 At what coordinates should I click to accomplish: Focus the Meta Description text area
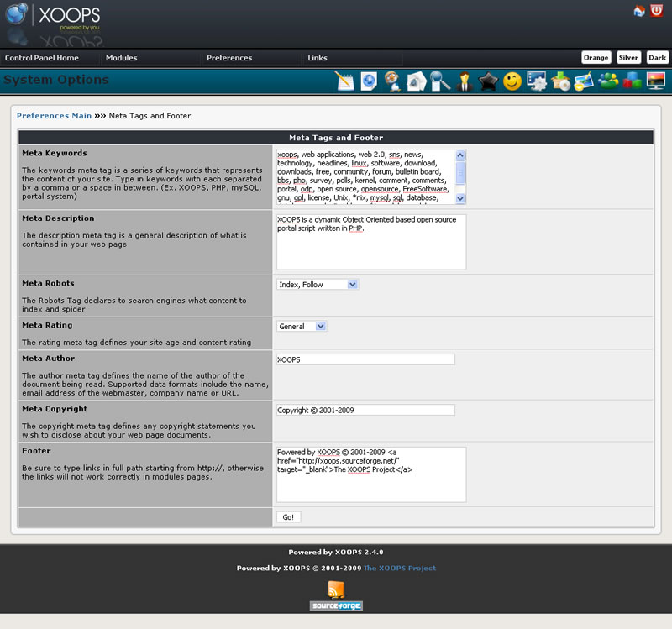[x=371, y=242]
